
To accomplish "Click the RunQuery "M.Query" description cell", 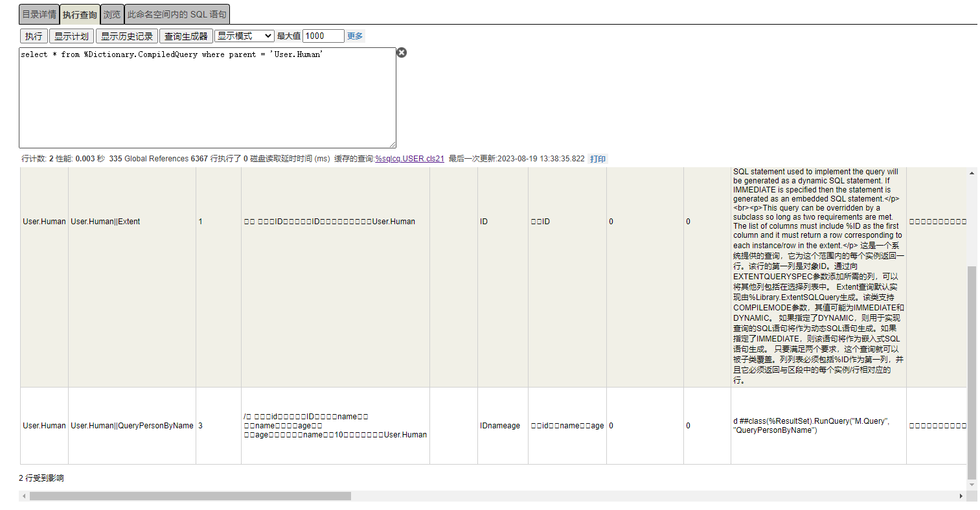I will coord(818,426).
